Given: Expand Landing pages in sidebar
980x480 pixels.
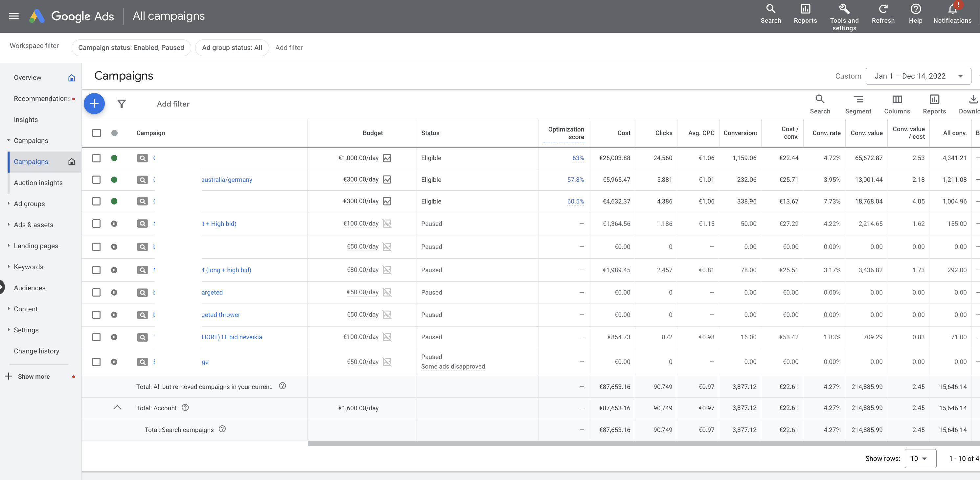Looking at the screenshot, I should (8, 246).
